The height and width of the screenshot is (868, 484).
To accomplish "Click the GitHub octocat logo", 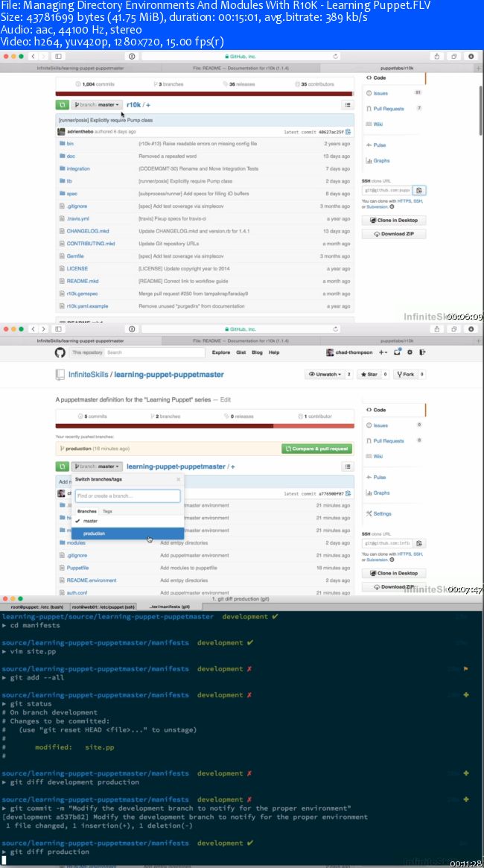I will pos(60,352).
